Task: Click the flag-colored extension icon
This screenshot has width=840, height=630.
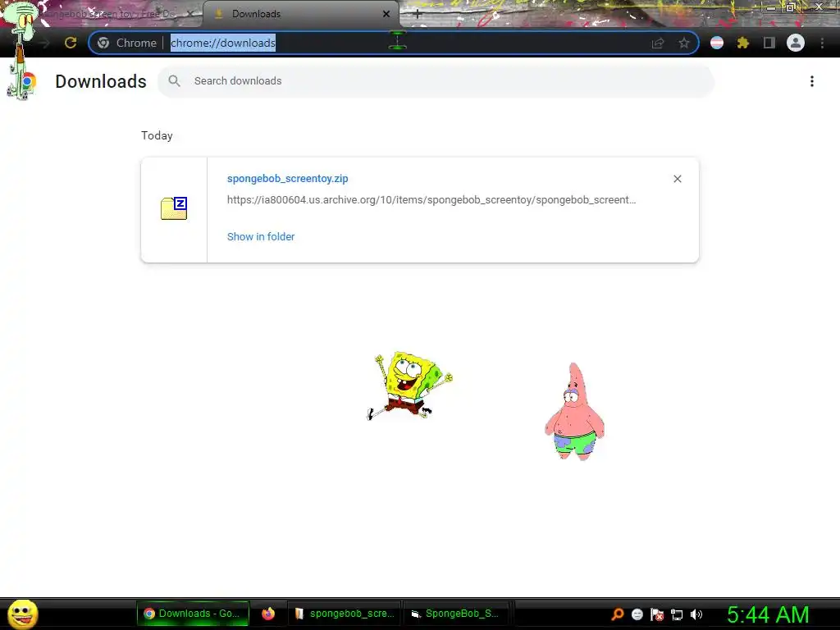Action: click(717, 43)
